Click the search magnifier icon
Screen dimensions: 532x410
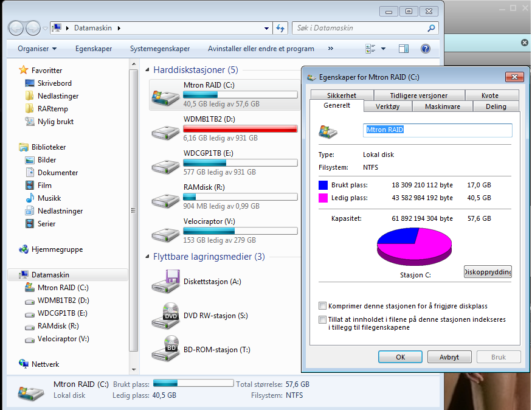pyautogui.click(x=431, y=28)
